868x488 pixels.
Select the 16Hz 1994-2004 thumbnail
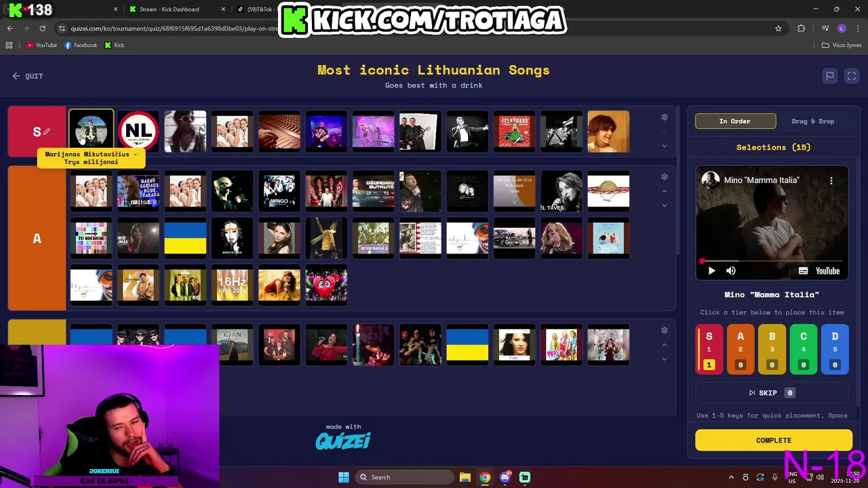click(x=232, y=285)
